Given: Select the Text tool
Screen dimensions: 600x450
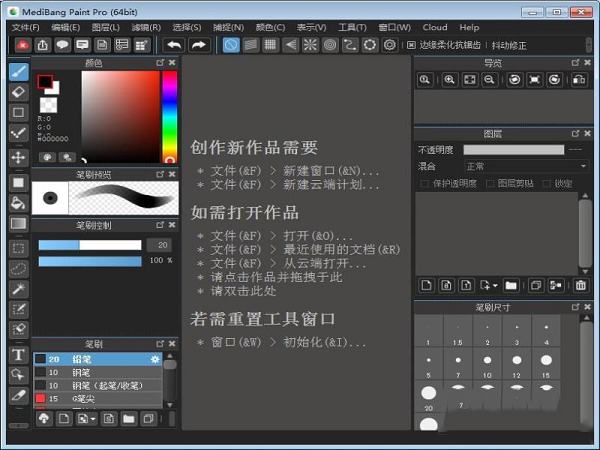Looking at the screenshot, I should (x=19, y=354).
